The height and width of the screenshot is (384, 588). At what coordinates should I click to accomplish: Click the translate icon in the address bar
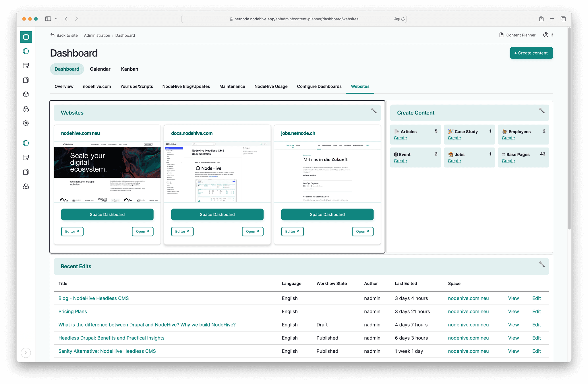(396, 19)
